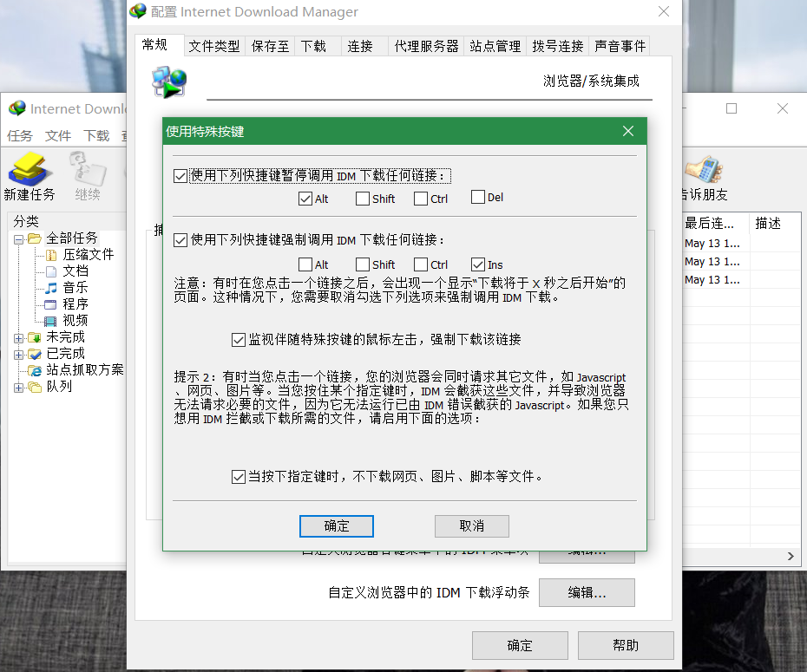Select the 文档 document icon in the tree

pyautogui.click(x=51, y=271)
